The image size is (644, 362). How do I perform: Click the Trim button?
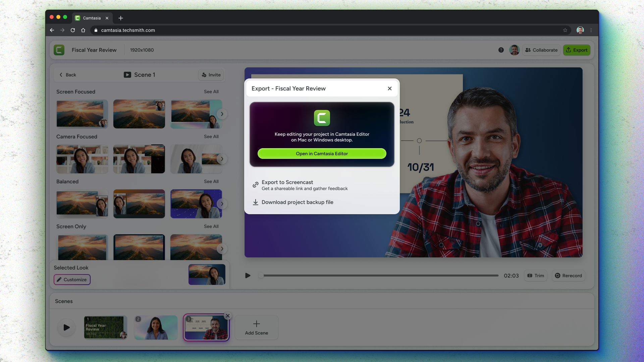click(536, 276)
